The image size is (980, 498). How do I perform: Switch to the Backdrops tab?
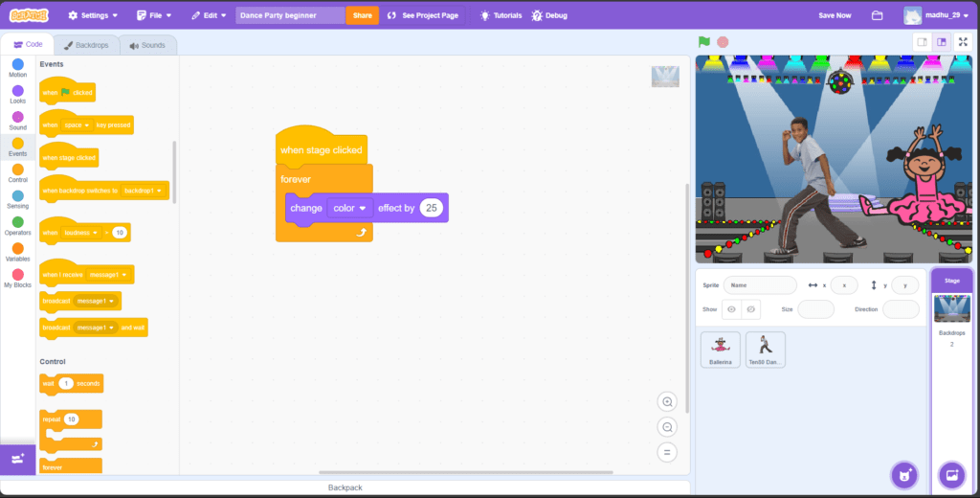[x=86, y=45]
